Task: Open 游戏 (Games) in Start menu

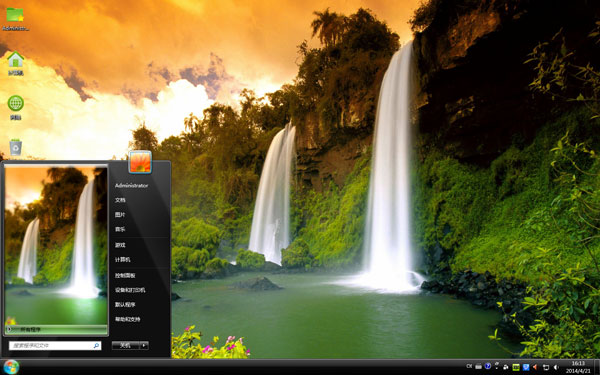Action: coord(120,245)
